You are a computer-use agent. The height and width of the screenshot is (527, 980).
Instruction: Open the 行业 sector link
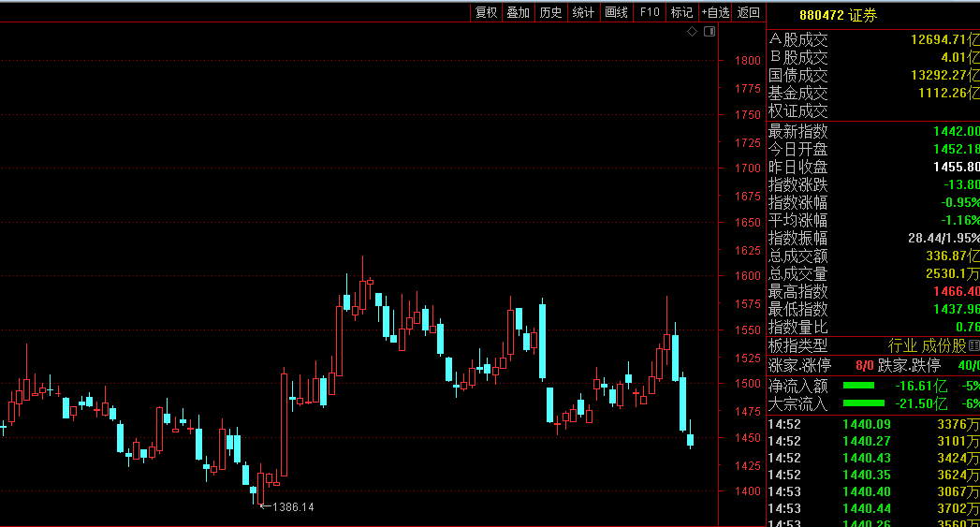point(903,345)
